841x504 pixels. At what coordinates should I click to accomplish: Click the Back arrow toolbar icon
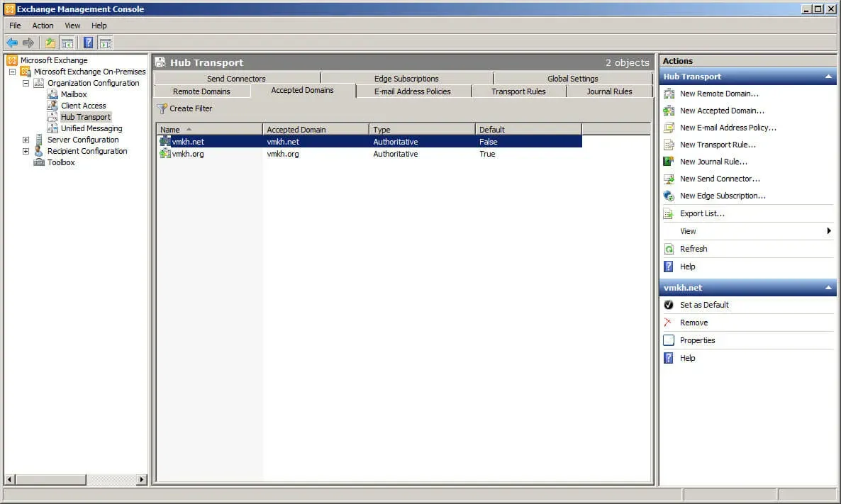click(12, 43)
